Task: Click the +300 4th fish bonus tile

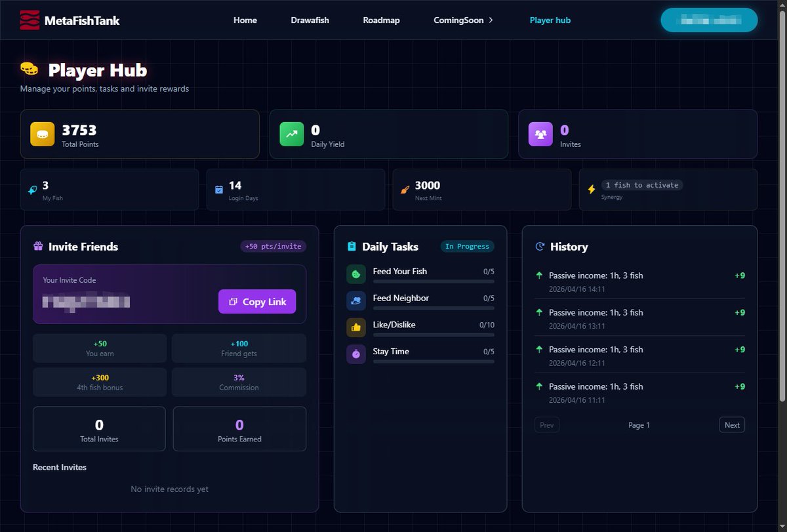Action: click(x=100, y=382)
